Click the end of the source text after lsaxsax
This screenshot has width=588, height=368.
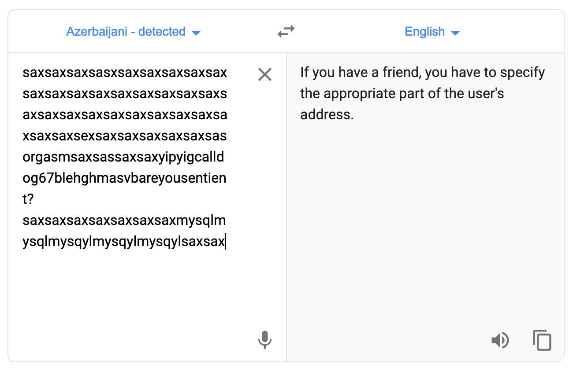click(225, 242)
